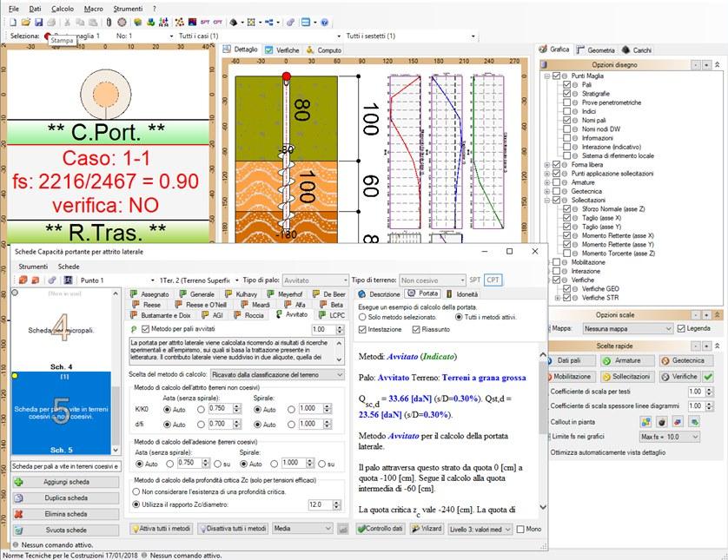The width and height of the screenshot is (728, 560).
Task: Select 'Solo metodo selezionato' radio button
Action: 362,319
